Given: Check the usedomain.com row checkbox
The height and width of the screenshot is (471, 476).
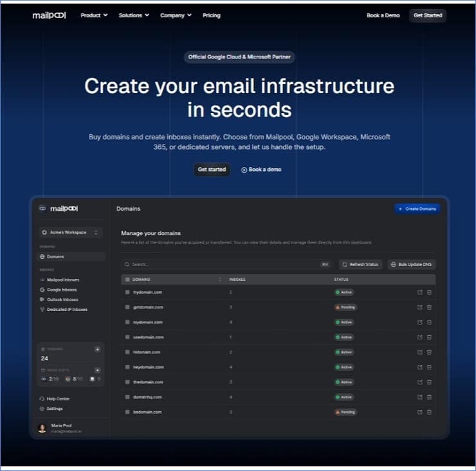Looking at the screenshot, I should 127,337.
